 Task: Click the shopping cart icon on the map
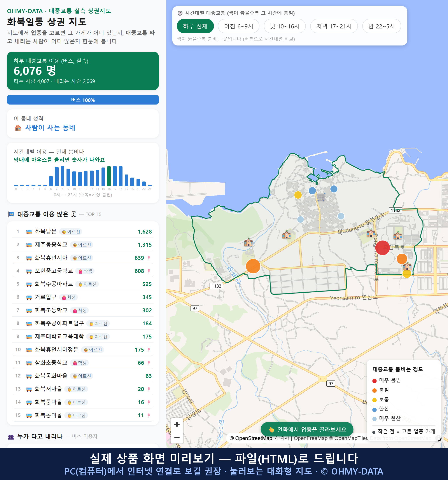[321, 197]
